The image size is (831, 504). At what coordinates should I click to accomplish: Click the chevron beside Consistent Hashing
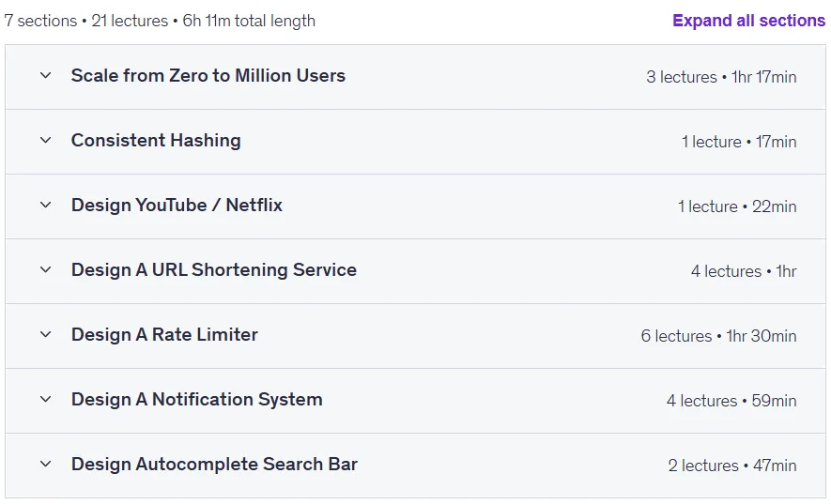click(x=46, y=140)
